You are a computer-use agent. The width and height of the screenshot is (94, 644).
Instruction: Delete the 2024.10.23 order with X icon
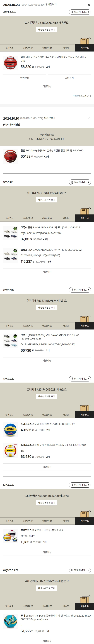(89, 5)
